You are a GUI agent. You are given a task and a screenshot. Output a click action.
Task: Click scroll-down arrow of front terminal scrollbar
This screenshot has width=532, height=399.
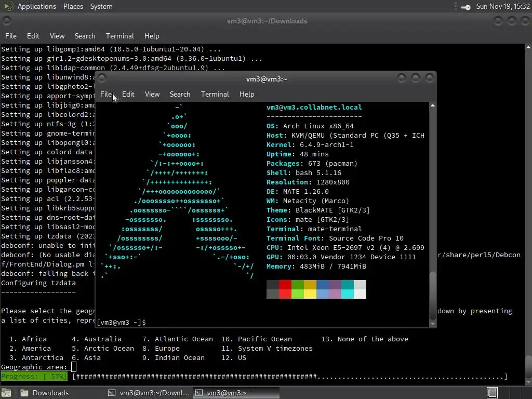click(x=433, y=324)
